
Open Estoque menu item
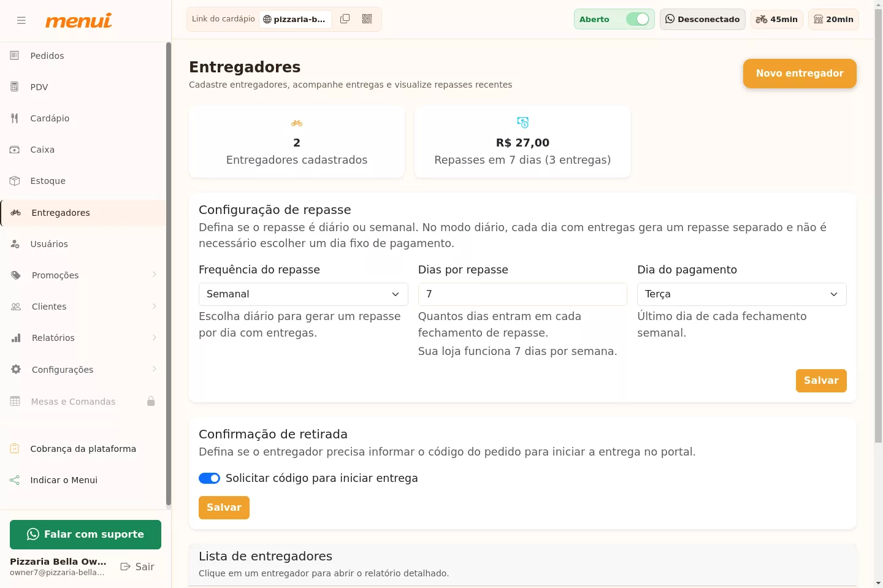[83, 181]
